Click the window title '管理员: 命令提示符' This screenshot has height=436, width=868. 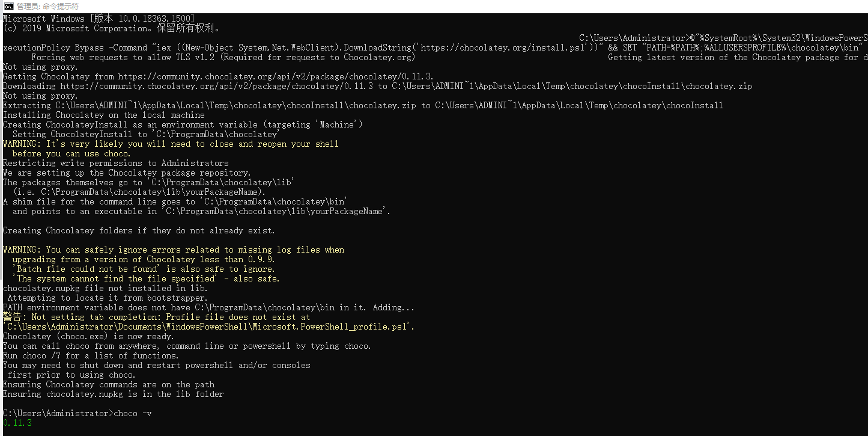coord(47,6)
